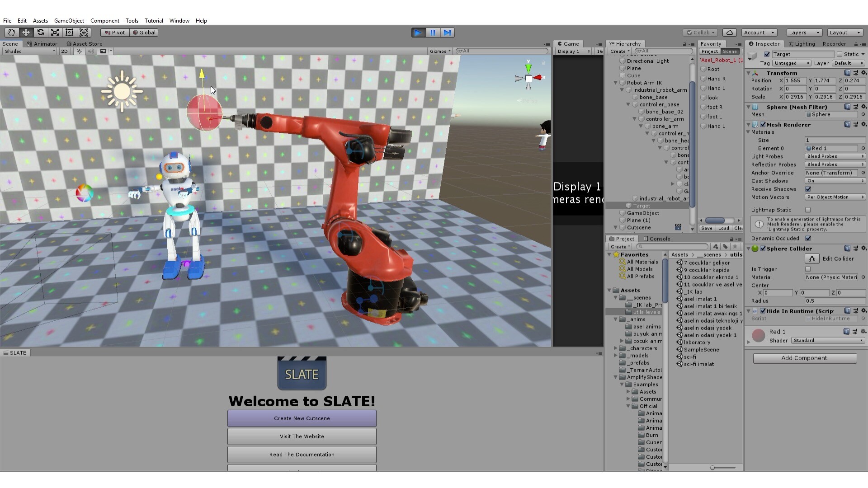The height and width of the screenshot is (488, 868).
Task: Toggle scene lighting sun icon
Action: (80, 52)
